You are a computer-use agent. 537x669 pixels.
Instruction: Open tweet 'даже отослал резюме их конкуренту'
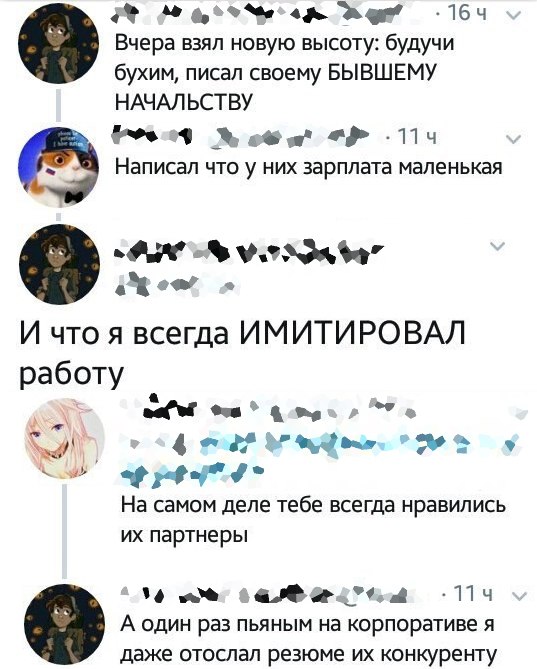tap(309, 654)
